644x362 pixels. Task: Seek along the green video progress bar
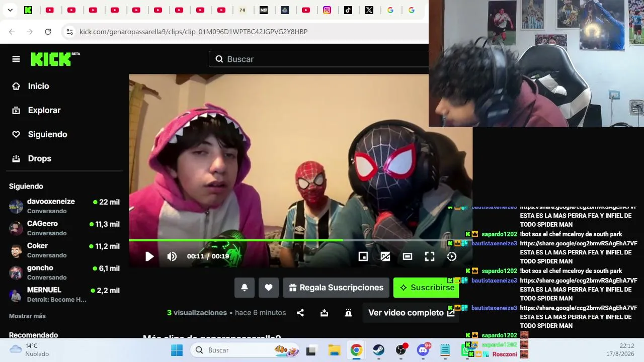click(300, 240)
